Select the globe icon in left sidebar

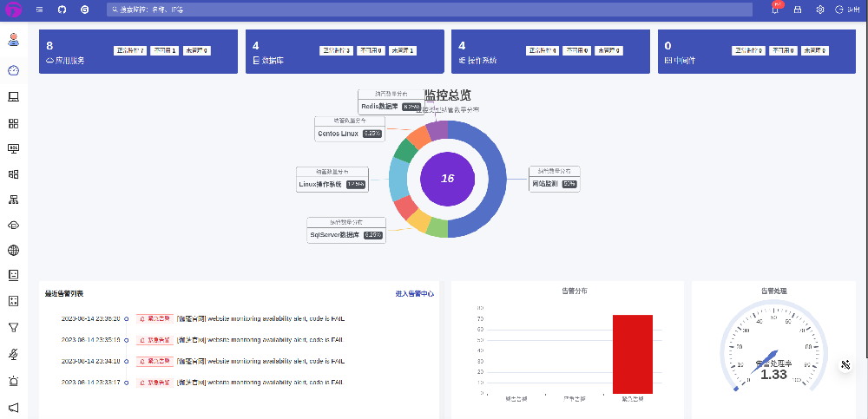tap(13, 251)
